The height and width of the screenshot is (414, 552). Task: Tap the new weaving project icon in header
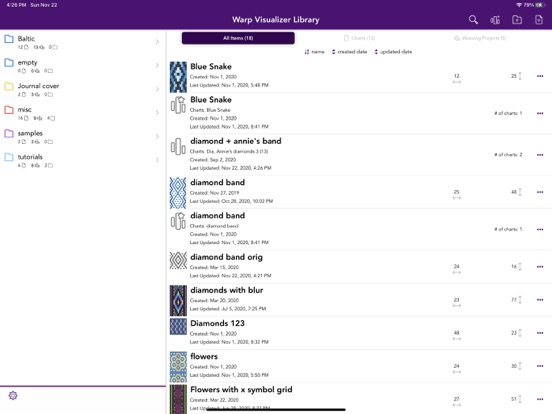click(495, 20)
